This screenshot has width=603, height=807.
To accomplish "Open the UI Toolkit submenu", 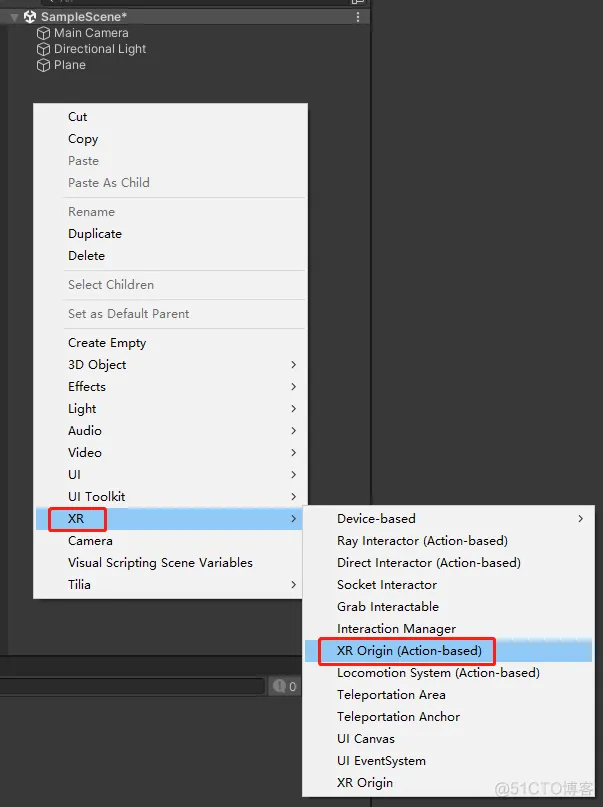I will coord(170,497).
